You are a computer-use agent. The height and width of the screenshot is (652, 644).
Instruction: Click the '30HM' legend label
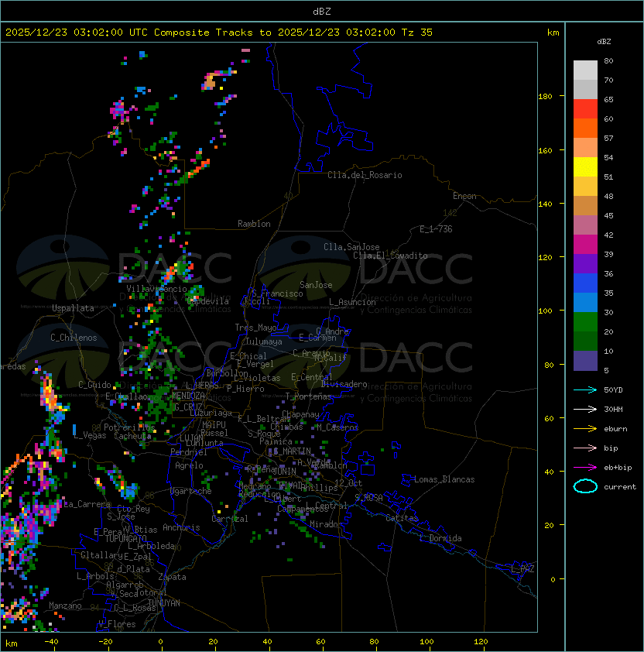[x=613, y=409]
